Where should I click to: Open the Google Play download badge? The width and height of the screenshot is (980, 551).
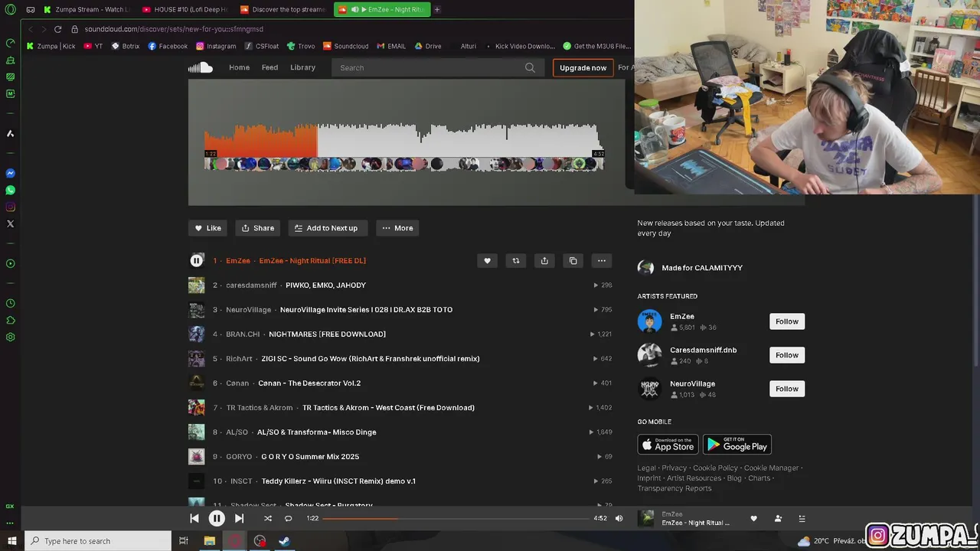click(737, 445)
